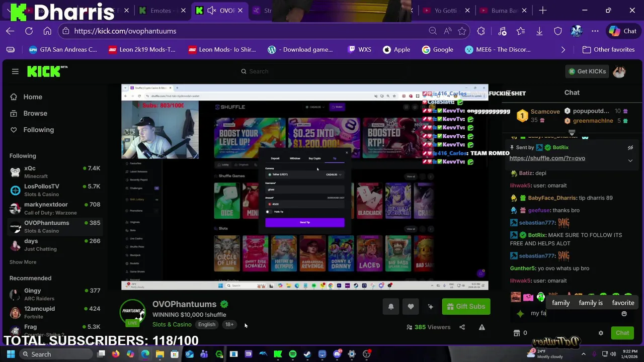The width and height of the screenshot is (644, 362).
Task: Open the MEE6 Discord bookmark
Action: pyautogui.click(x=498, y=50)
